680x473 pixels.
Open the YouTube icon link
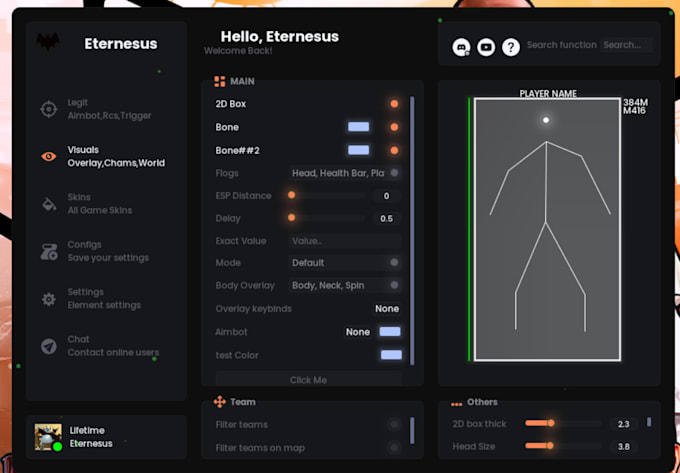(486, 47)
